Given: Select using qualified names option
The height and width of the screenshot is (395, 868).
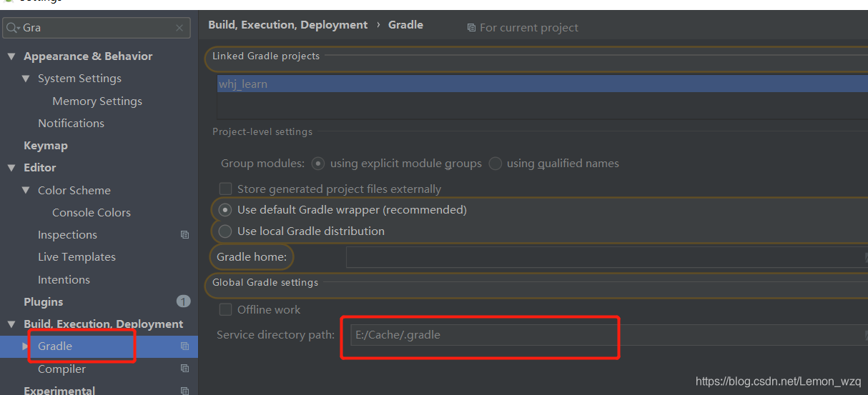Looking at the screenshot, I should click(x=495, y=164).
